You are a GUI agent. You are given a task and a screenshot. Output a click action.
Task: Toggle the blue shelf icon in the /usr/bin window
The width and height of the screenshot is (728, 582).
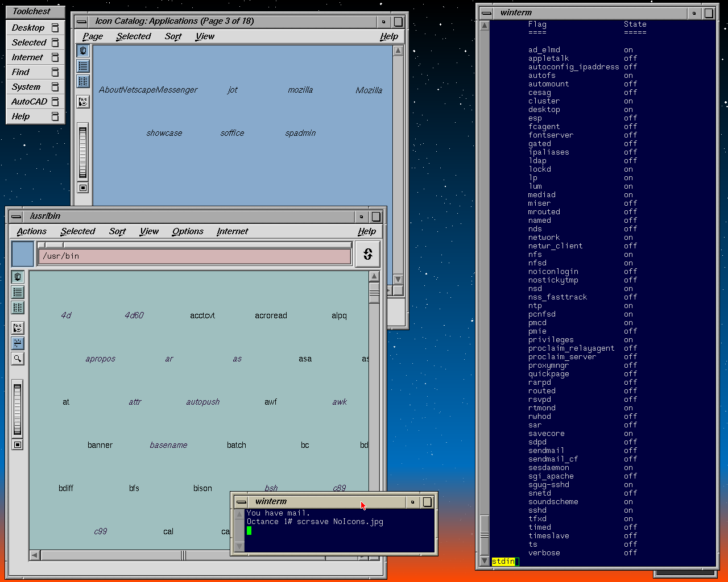coord(18,343)
